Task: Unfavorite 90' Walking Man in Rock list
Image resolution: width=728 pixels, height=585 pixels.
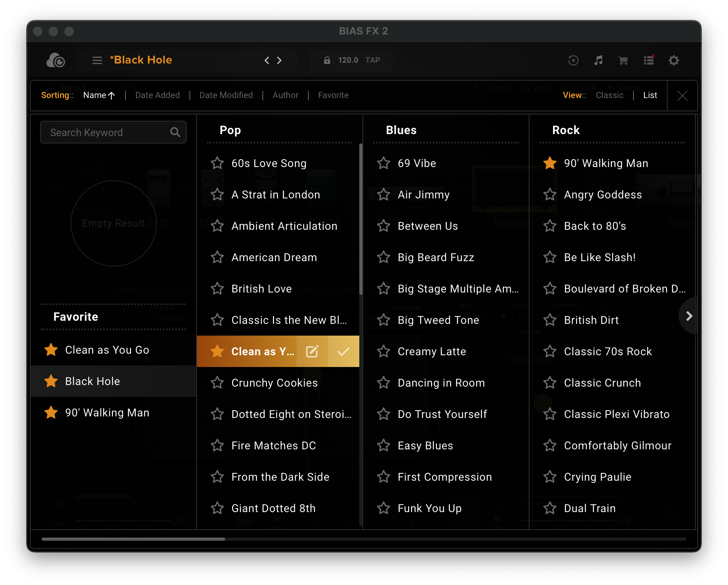Action: 550,163
